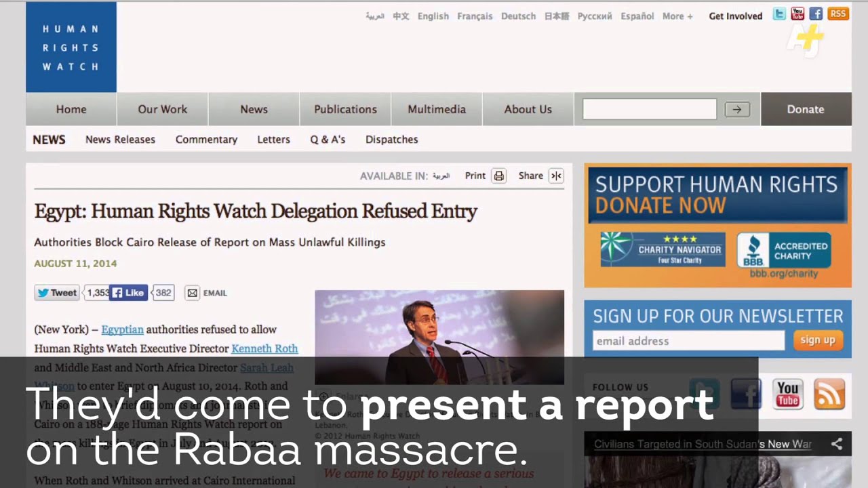Click the site search field
The image size is (868, 488).
650,109
